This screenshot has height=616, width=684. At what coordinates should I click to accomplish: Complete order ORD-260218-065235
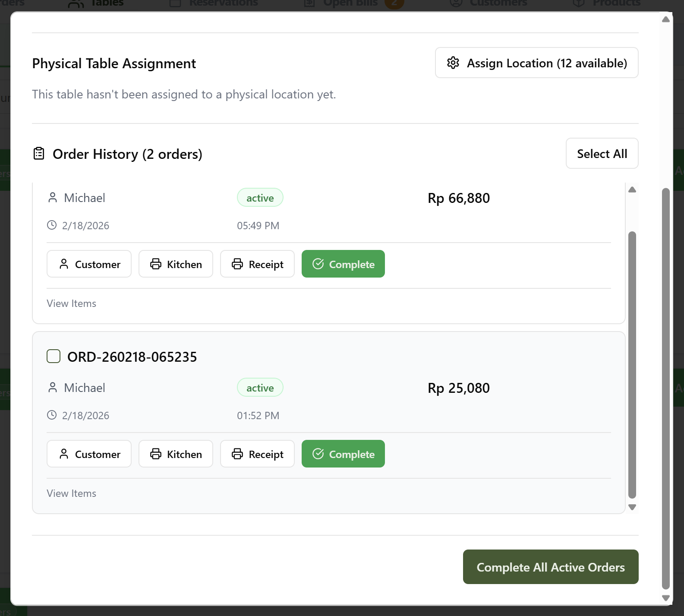343,454
